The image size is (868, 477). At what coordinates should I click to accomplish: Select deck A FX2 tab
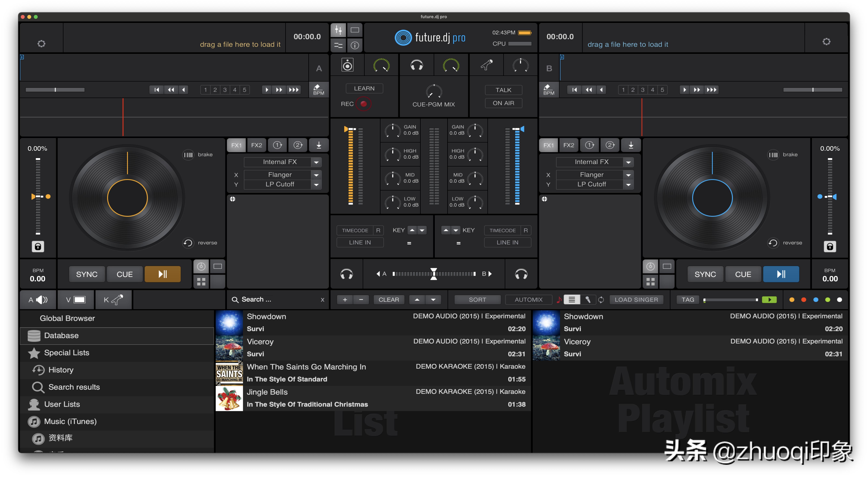pos(256,145)
